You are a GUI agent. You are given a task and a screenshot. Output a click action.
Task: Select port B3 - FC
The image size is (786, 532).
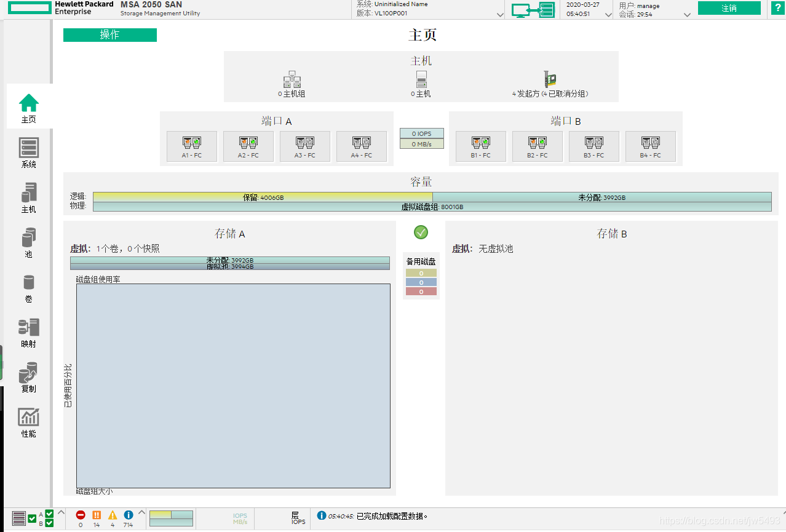(x=594, y=146)
